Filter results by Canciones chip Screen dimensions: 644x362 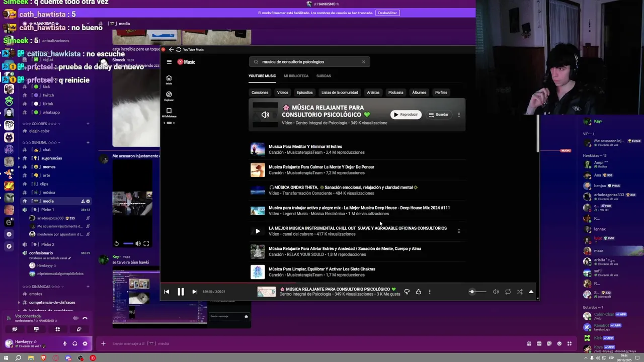260,93
